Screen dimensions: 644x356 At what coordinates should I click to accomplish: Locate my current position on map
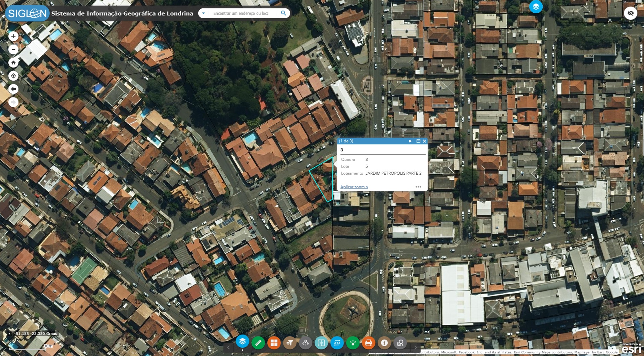click(13, 76)
